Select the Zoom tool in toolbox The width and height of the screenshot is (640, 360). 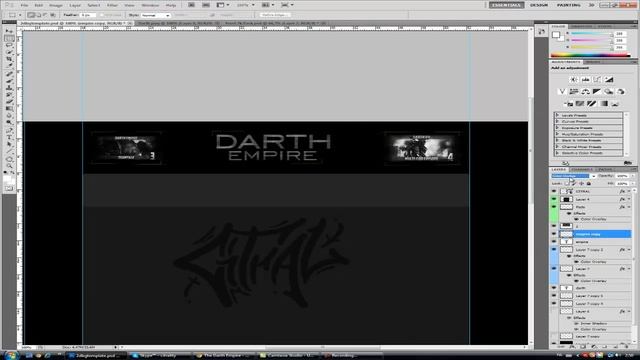click(9, 166)
